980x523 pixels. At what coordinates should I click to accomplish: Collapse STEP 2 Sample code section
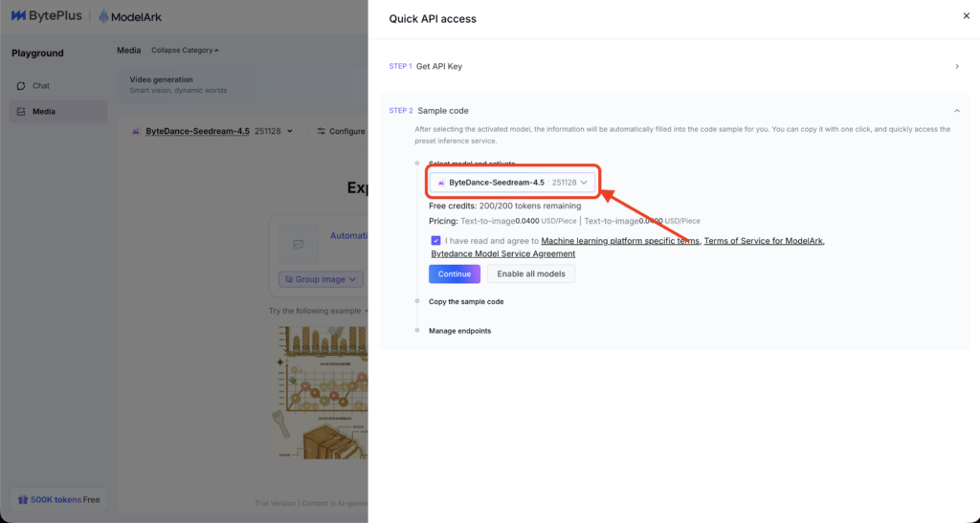pos(957,111)
